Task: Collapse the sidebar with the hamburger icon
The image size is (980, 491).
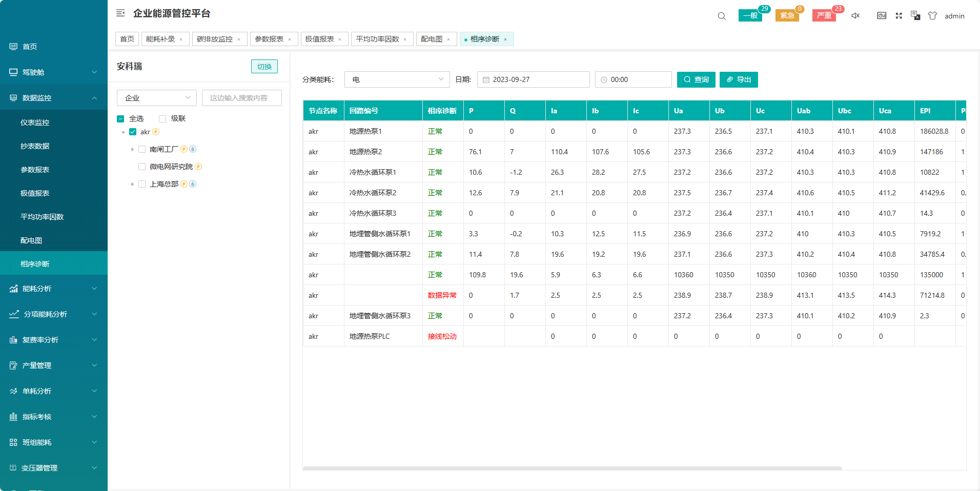Action: coord(120,13)
